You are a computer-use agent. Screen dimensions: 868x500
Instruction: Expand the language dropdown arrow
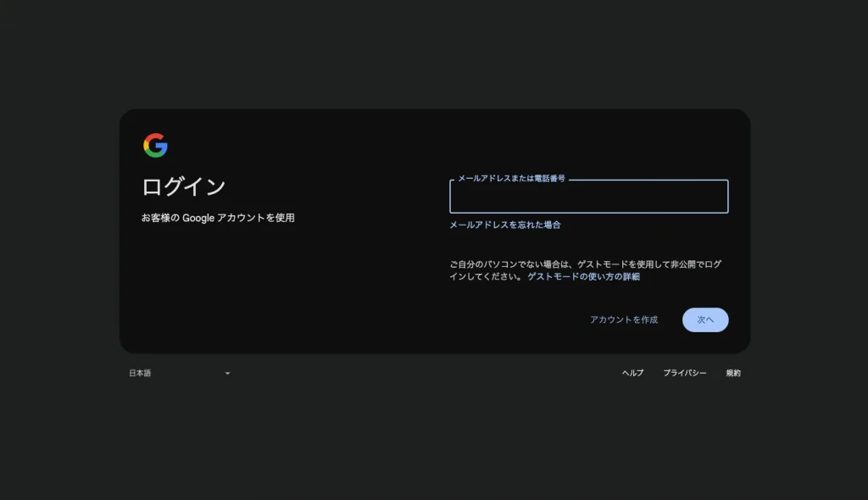[226, 373]
